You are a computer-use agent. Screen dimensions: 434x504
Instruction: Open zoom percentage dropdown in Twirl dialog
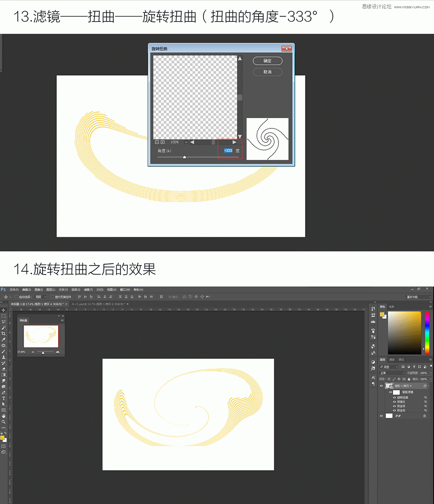tap(186, 142)
